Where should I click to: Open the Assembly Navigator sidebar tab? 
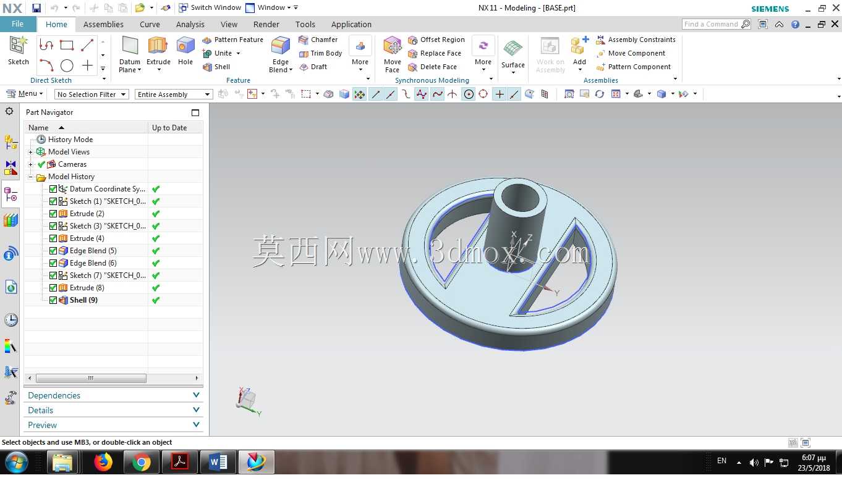(x=11, y=143)
